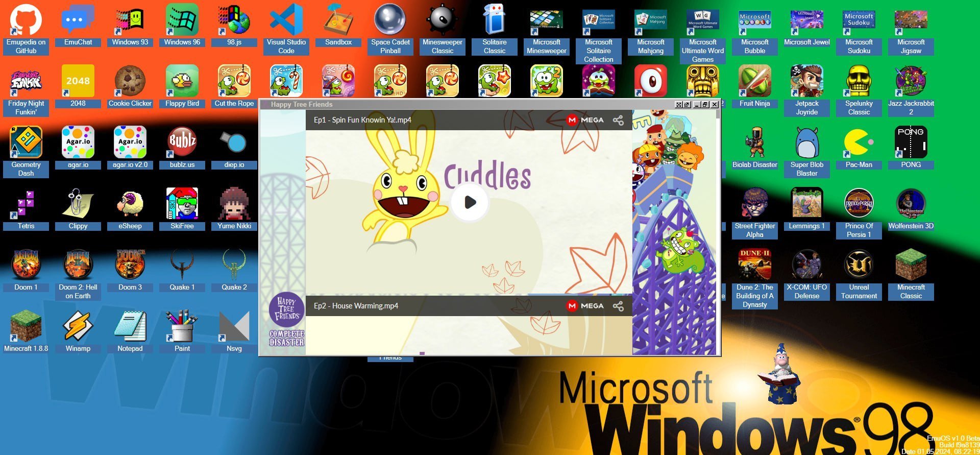This screenshot has width=980, height=455.
Task: Share the Ep1 Spin Fun Knowin Ya!.mp4 video
Action: tap(618, 120)
